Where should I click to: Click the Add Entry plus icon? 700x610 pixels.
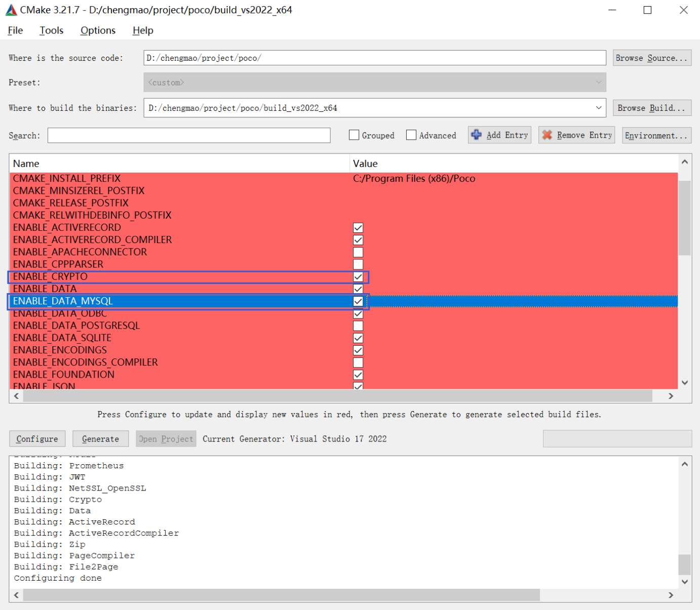477,135
